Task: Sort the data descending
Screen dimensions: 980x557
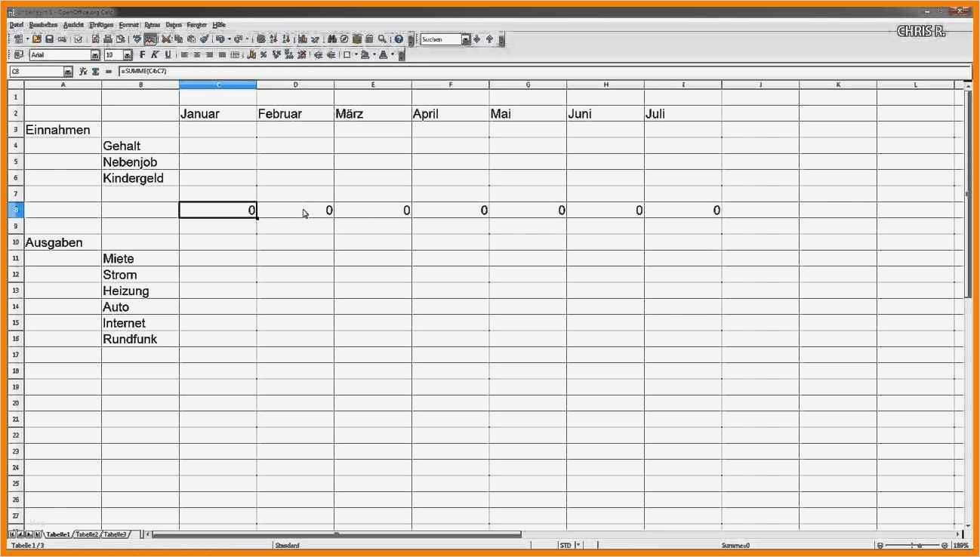Action: [286, 39]
